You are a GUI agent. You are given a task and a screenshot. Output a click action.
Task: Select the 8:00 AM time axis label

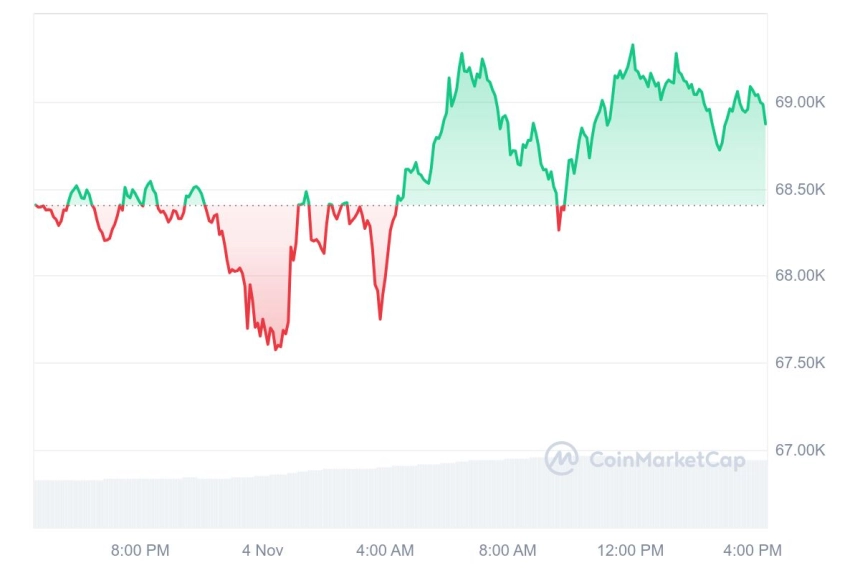[x=507, y=550]
